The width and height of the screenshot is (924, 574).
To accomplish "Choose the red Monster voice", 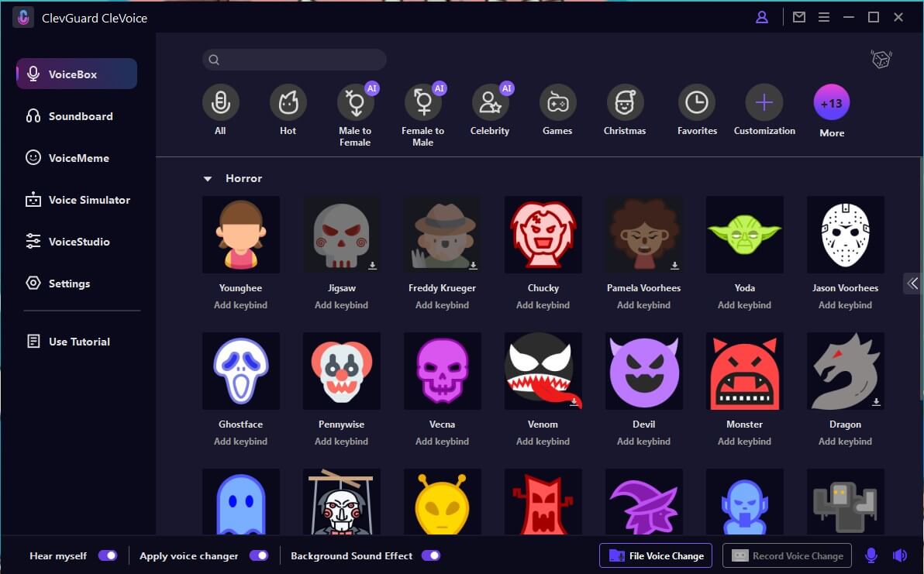I will point(745,371).
